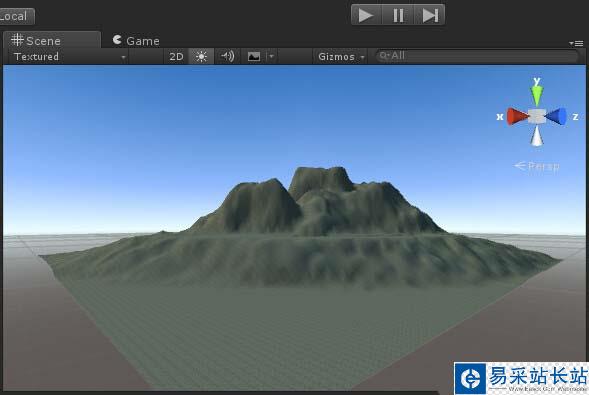Screen dimensions: 589x395
Task: Click the white bottom axis cone
Action: (x=537, y=136)
